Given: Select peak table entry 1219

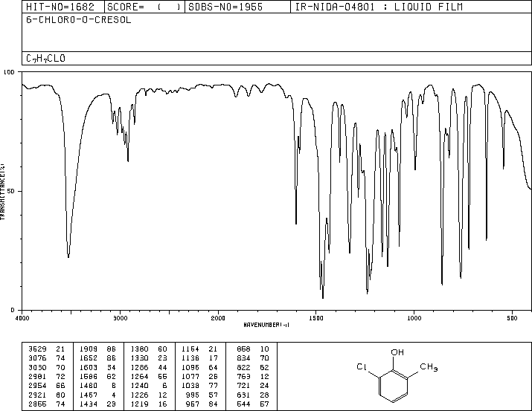Looking at the screenshot, I should (x=139, y=404).
